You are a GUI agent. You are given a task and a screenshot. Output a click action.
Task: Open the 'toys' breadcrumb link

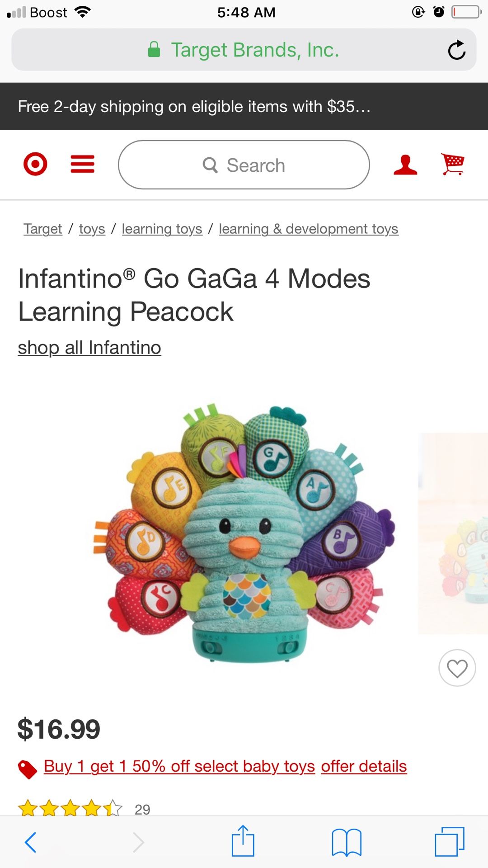[x=92, y=229]
